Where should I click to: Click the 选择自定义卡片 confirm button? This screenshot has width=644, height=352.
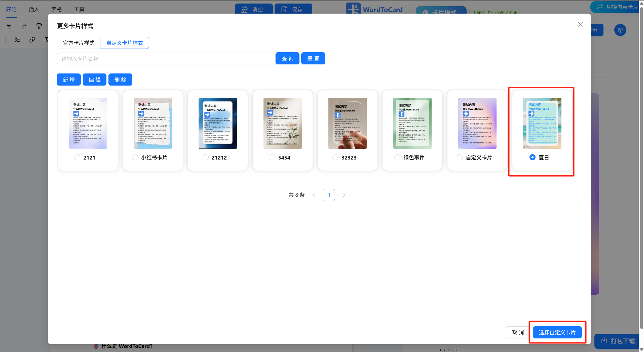click(x=557, y=332)
